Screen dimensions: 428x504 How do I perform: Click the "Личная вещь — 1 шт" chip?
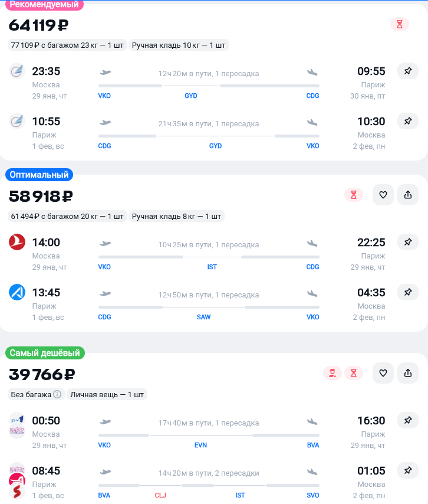(107, 394)
